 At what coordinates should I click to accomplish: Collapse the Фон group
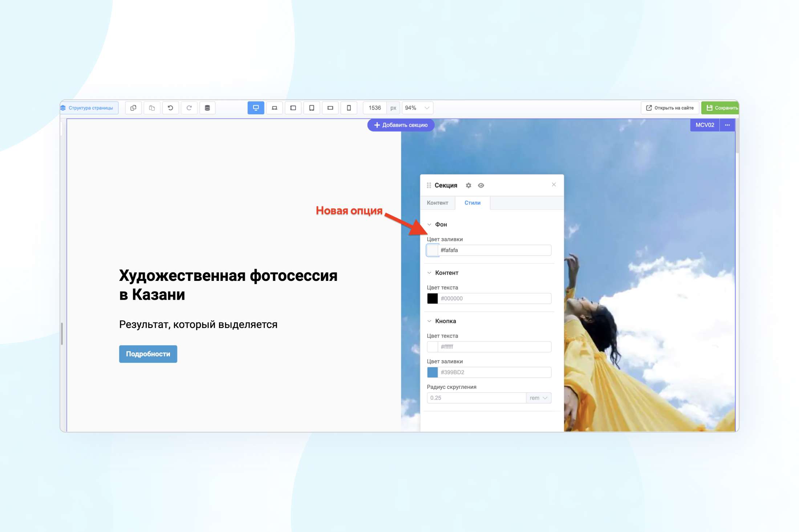(429, 225)
